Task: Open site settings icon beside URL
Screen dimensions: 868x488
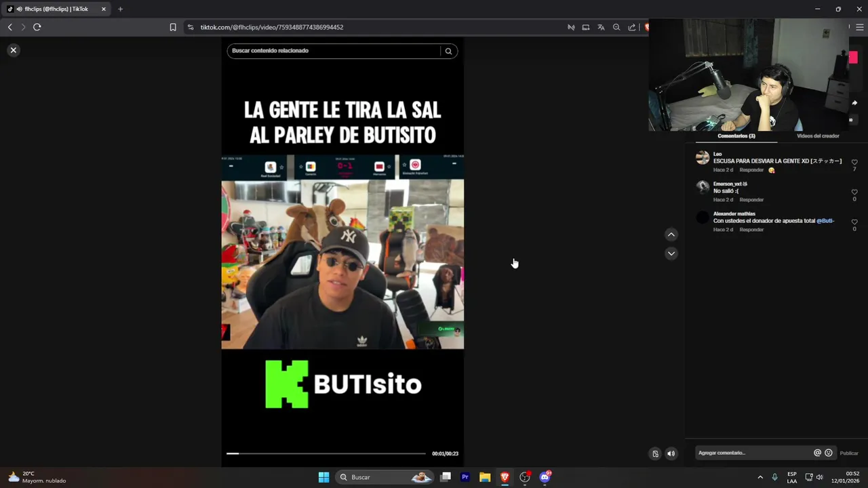Action: (x=191, y=27)
